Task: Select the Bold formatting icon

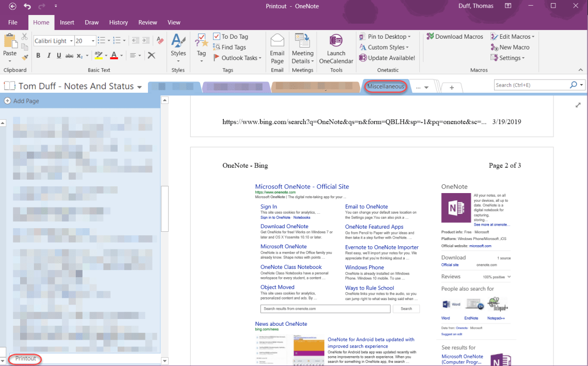Action: (38, 55)
